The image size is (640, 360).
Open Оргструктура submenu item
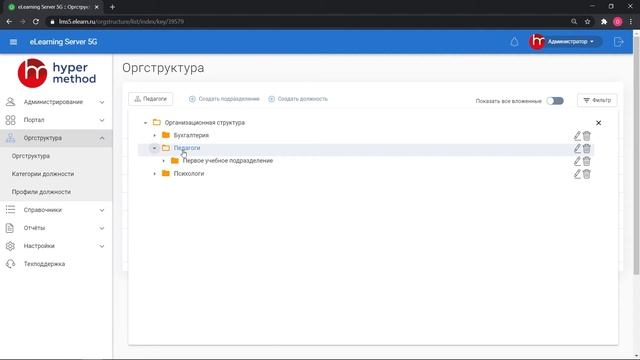pyautogui.click(x=31, y=156)
